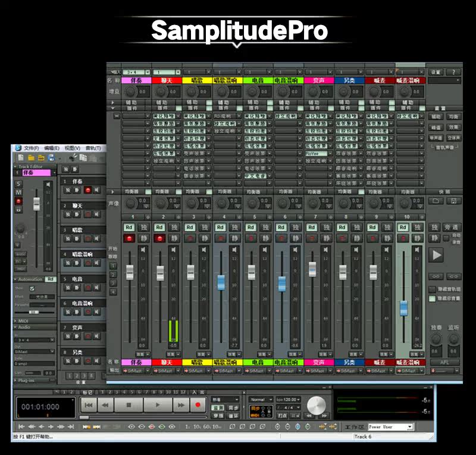Stop playback in the transport bar
Image resolution: width=476 pixels, height=455 pixels.
click(x=129, y=405)
